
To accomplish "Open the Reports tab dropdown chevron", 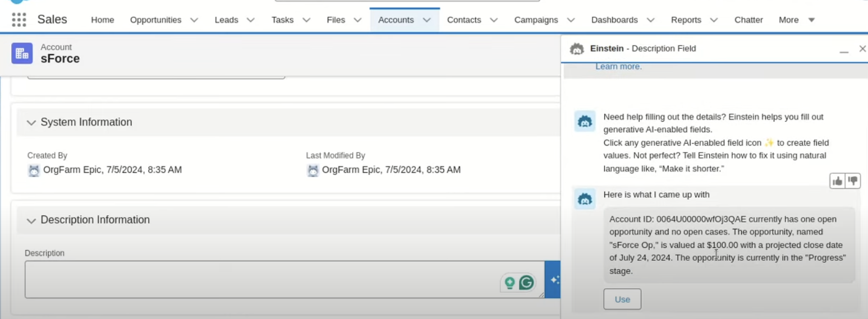I will point(714,20).
